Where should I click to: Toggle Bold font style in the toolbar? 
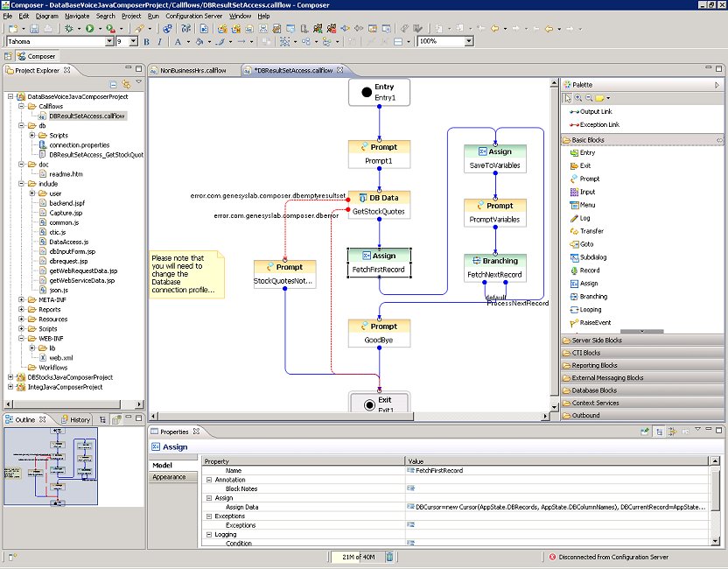coord(146,41)
